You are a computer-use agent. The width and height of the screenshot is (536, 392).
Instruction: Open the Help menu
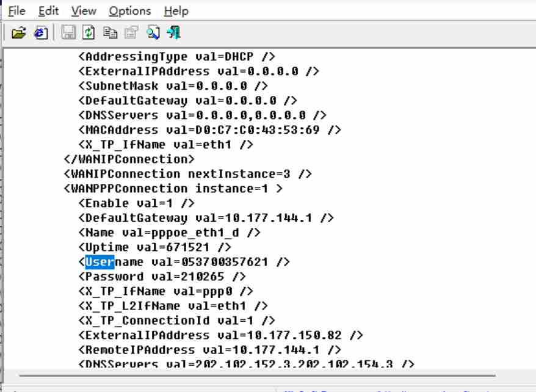pyautogui.click(x=176, y=11)
